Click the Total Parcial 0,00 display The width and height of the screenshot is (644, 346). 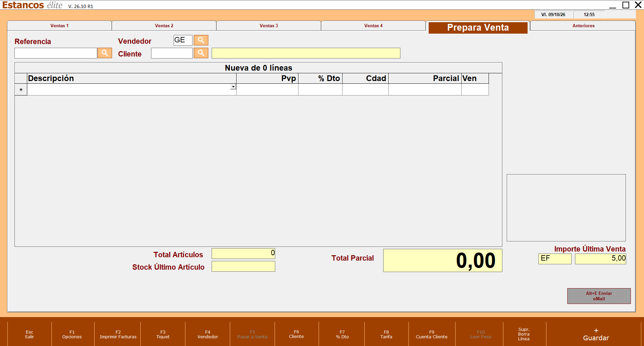coord(442,261)
